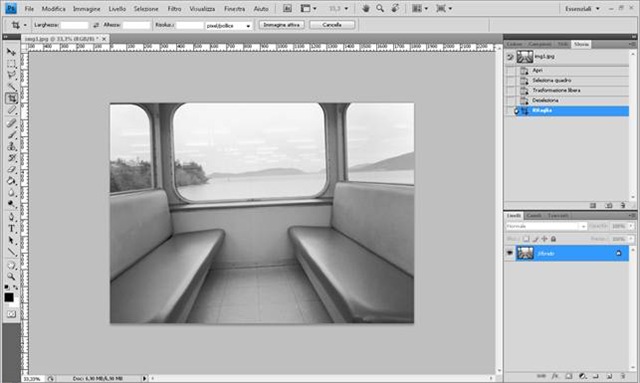Select the Move tool
640x383 pixels.
coord(11,52)
